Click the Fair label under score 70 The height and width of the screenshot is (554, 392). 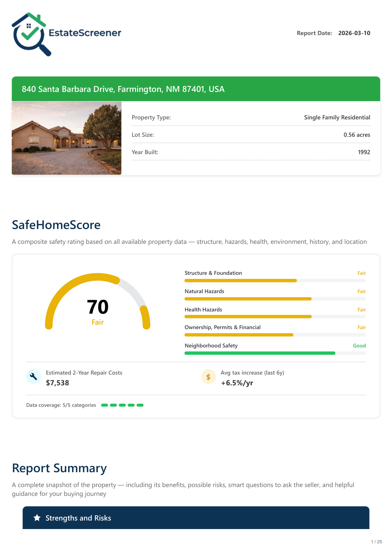pyautogui.click(x=98, y=322)
